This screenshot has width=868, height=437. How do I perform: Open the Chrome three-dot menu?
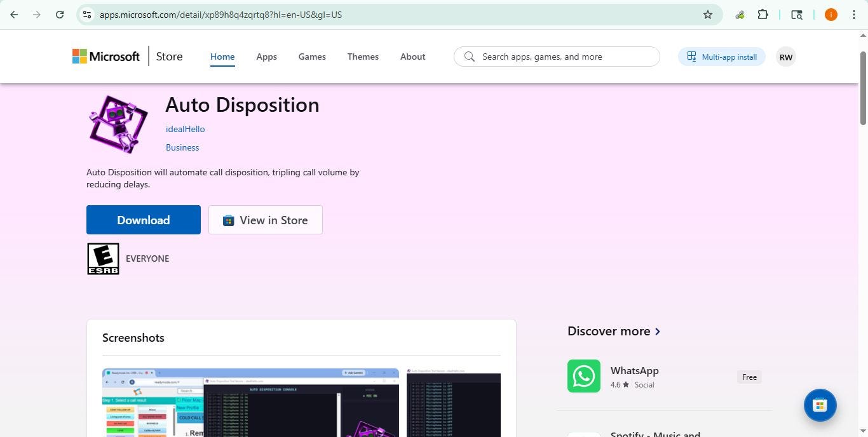[x=854, y=15]
